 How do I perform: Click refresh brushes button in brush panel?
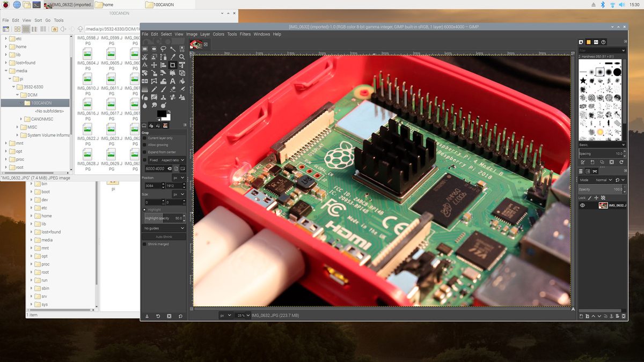pos(621,162)
